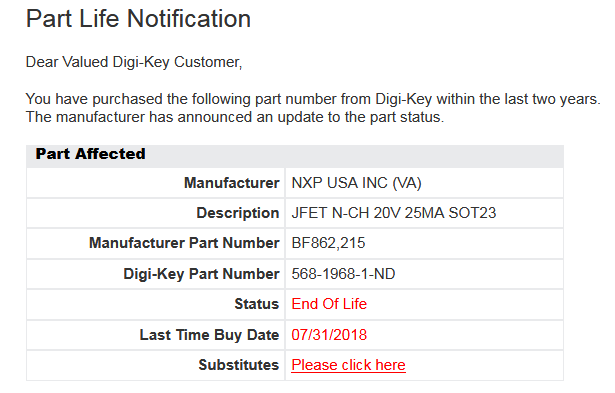
Task: Click the 'manufacturer has announced an update' sentence
Action: pos(235,117)
